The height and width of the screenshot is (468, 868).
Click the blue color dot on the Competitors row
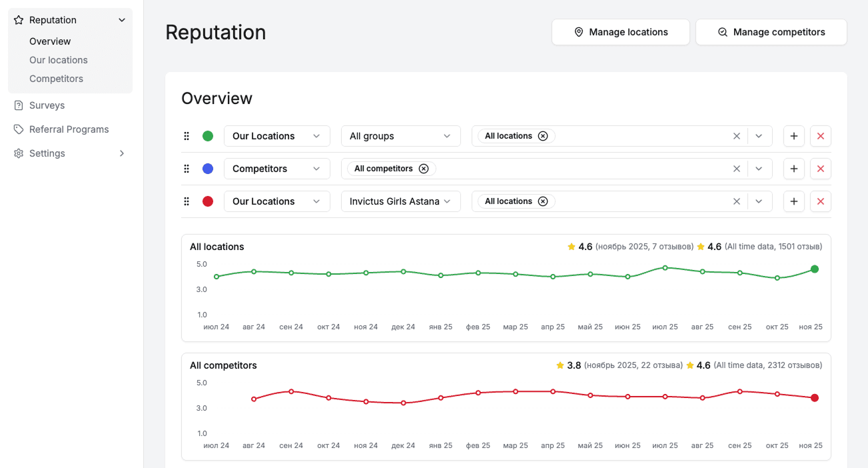pos(207,168)
